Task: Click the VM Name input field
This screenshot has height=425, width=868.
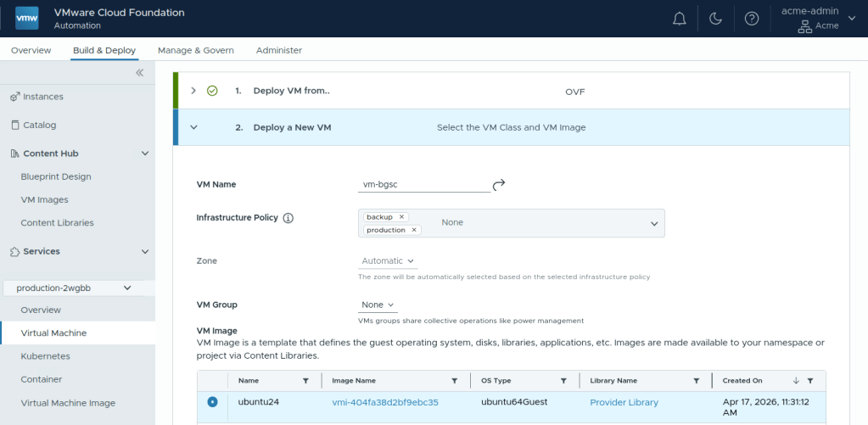Action: click(424, 185)
